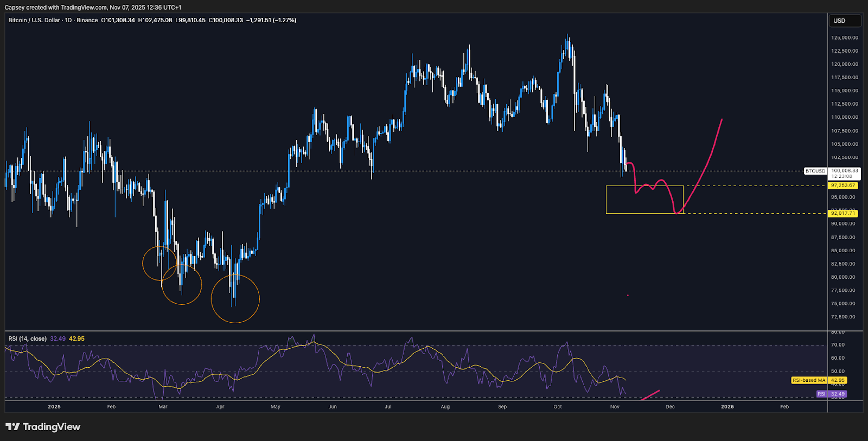Click the Mar label on the time axis
868x441 pixels.
click(x=163, y=406)
